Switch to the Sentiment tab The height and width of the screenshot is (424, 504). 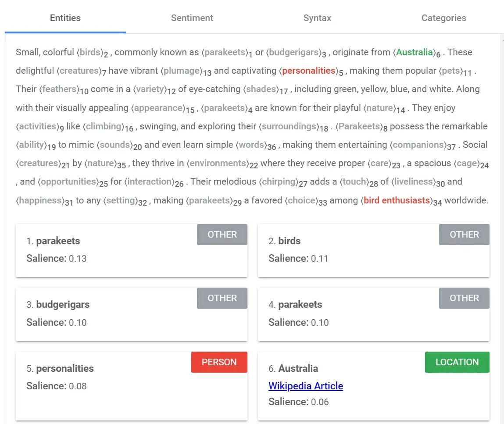pos(192,18)
